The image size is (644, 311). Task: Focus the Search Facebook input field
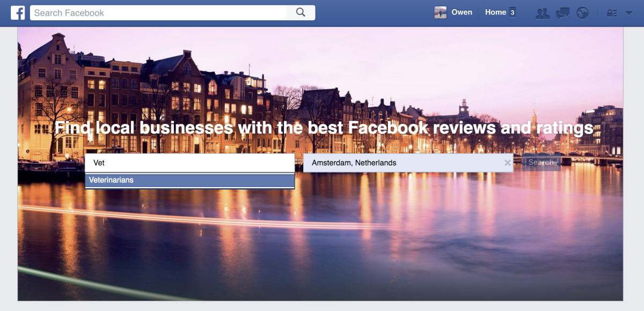(x=158, y=12)
